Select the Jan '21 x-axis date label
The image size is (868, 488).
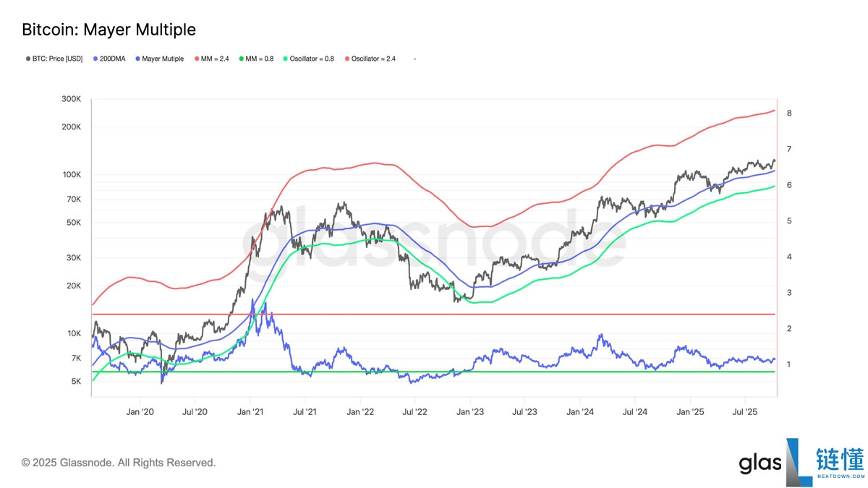click(x=250, y=411)
